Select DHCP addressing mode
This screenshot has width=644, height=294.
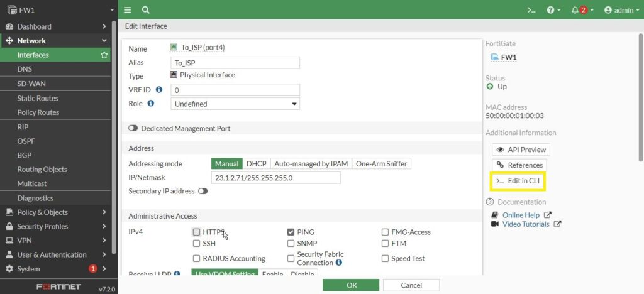pyautogui.click(x=256, y=164)
